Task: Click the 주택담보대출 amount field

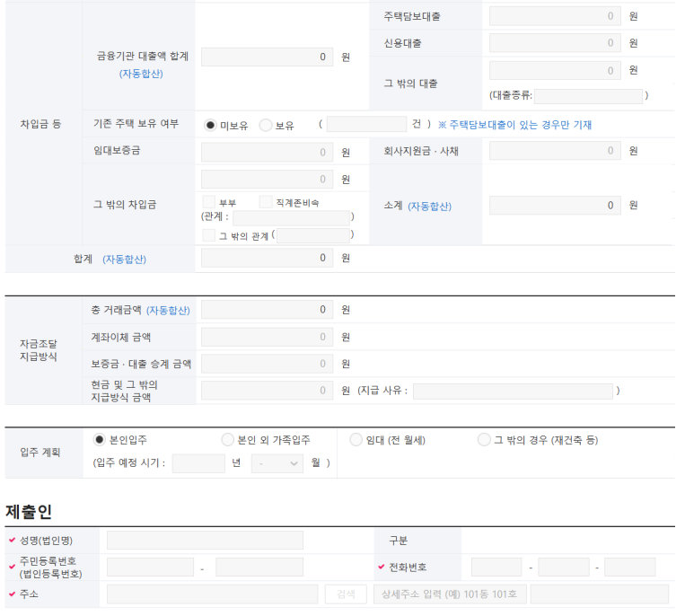Action: [555, 16]
